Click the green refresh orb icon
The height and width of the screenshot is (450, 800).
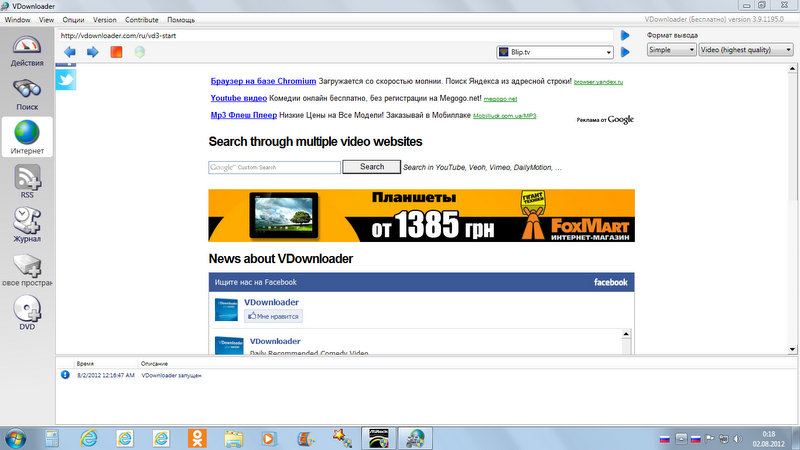click(x=139, y=52)
